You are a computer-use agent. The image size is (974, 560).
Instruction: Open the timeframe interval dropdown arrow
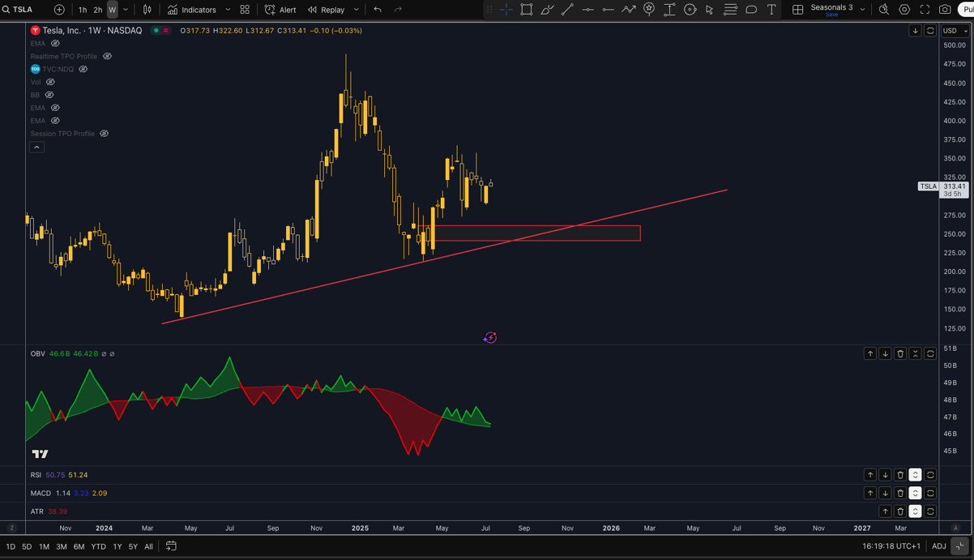[x=126, y=10]
